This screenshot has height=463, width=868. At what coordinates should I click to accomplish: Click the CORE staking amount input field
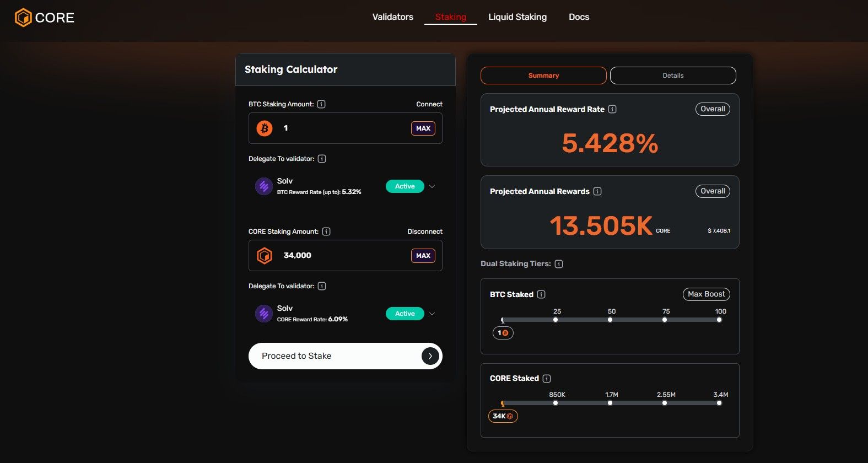pos(342,256)
